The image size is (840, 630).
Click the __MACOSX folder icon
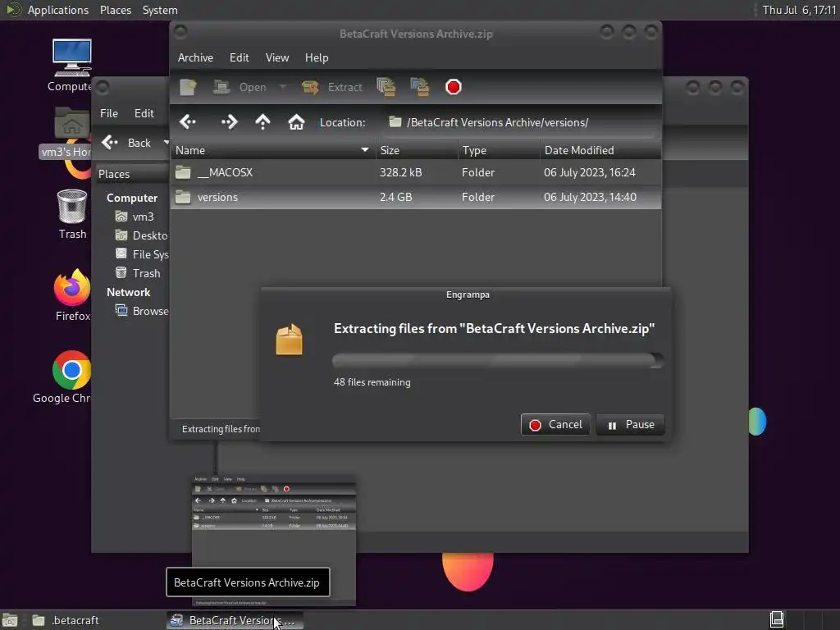tap(183, 172)
